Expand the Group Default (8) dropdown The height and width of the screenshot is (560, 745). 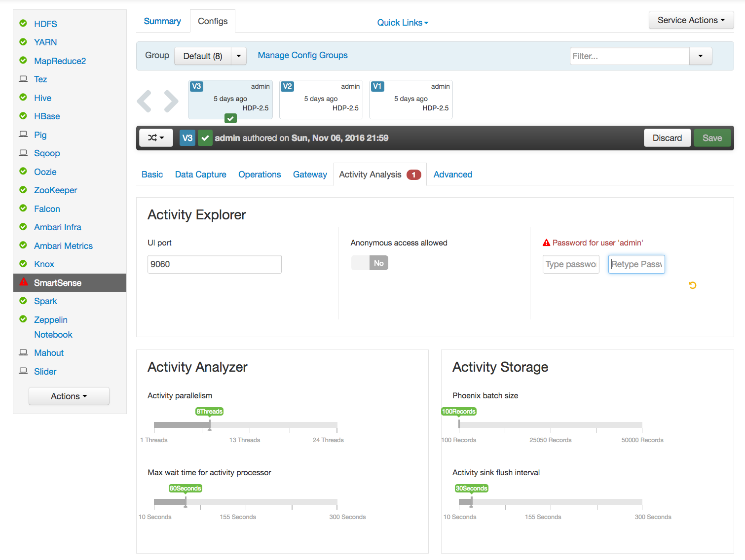(x=238, y=56)
